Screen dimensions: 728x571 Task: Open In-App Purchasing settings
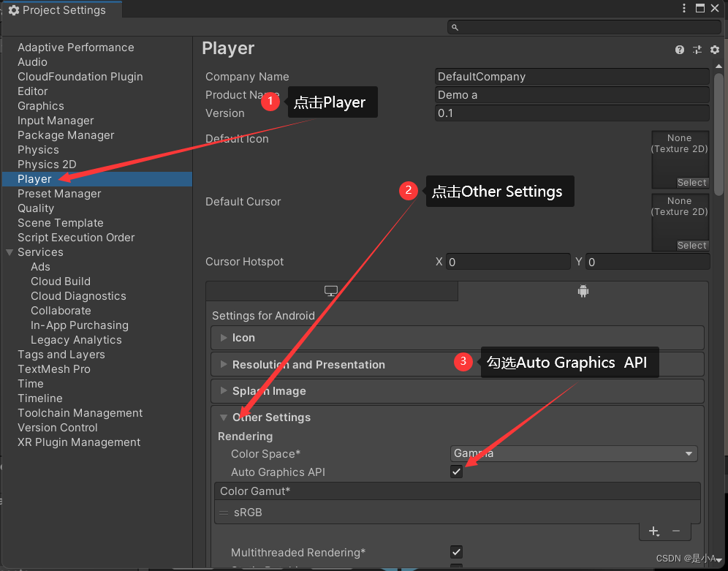click(x=80, y=325)
